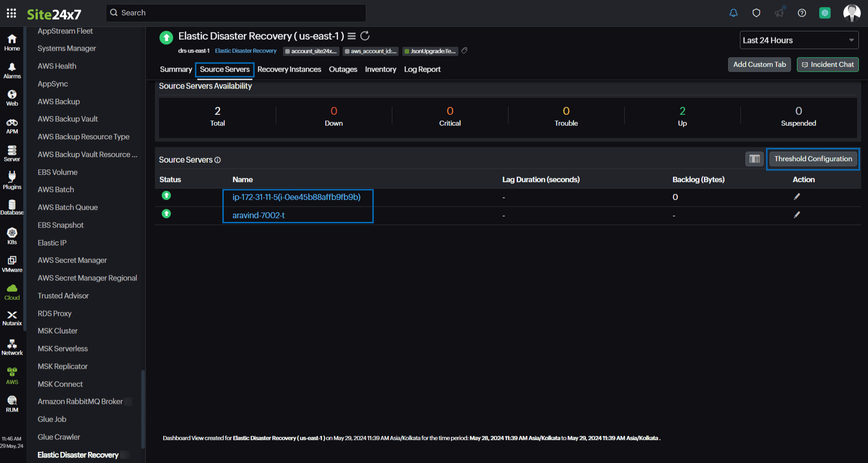Click the notification bell icon
868x463 pixels.
pyautogui.click(x=733, y=13)
